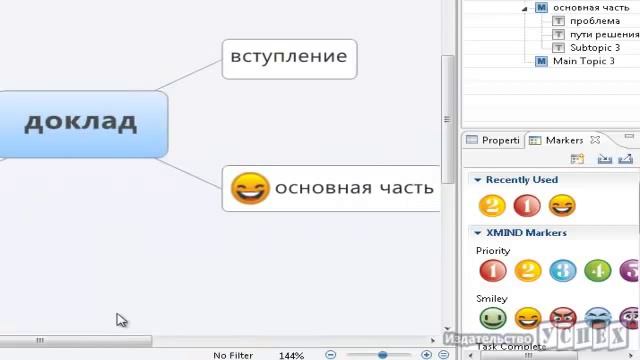Click the zoom out minus button

point(331,355)
